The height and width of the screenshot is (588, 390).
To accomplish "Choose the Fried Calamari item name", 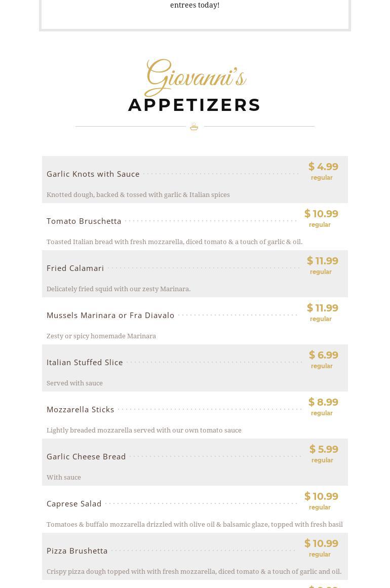I will tap(75, 268).
